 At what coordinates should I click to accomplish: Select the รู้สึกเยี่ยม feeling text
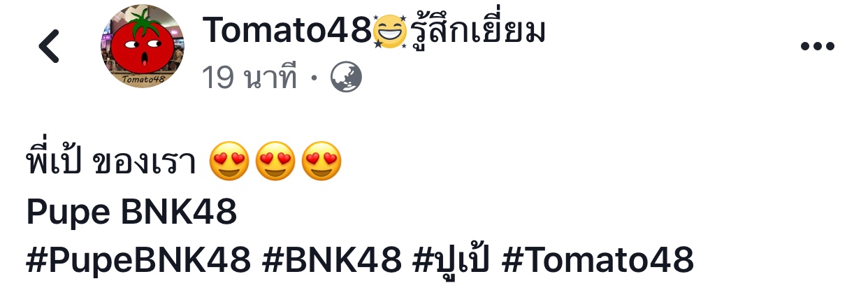click(477, 30)
